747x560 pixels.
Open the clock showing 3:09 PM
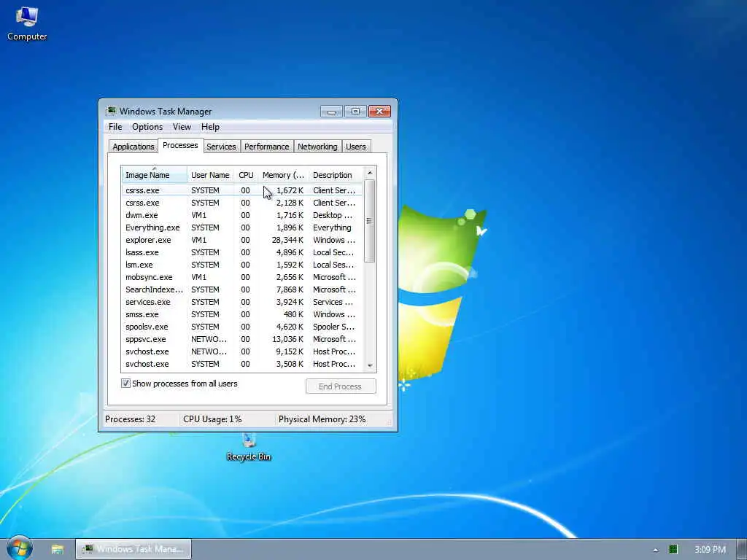pyautogui.click(x=710, y=550)
